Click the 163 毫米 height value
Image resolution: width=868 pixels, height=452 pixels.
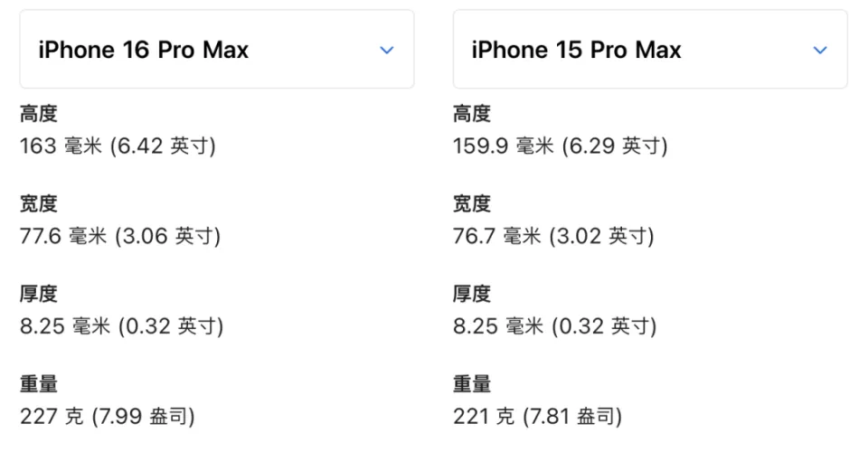[x=118, y=146]
